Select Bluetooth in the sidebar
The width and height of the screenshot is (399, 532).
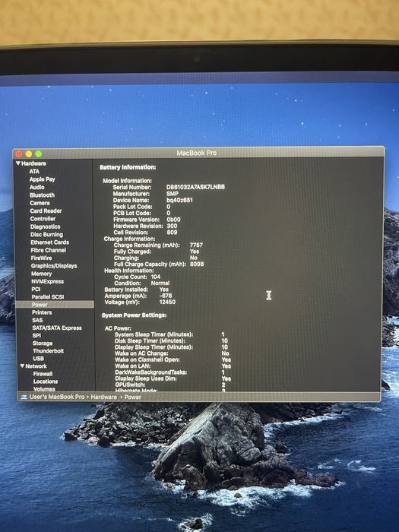pos(42,195)
